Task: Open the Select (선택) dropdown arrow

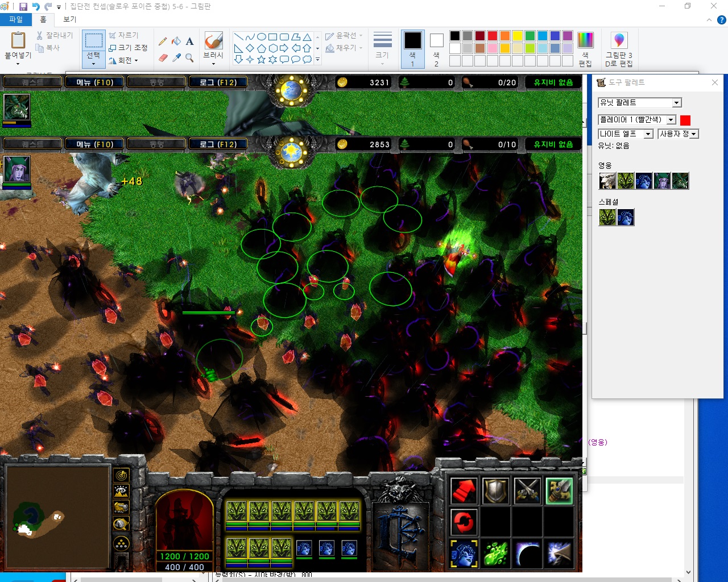Action: pos(93,63)
